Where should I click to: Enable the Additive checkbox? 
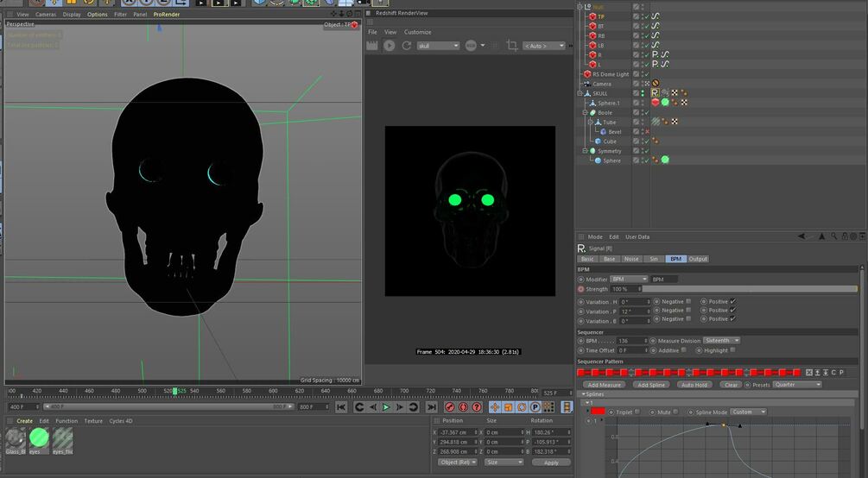coord(684,350)
